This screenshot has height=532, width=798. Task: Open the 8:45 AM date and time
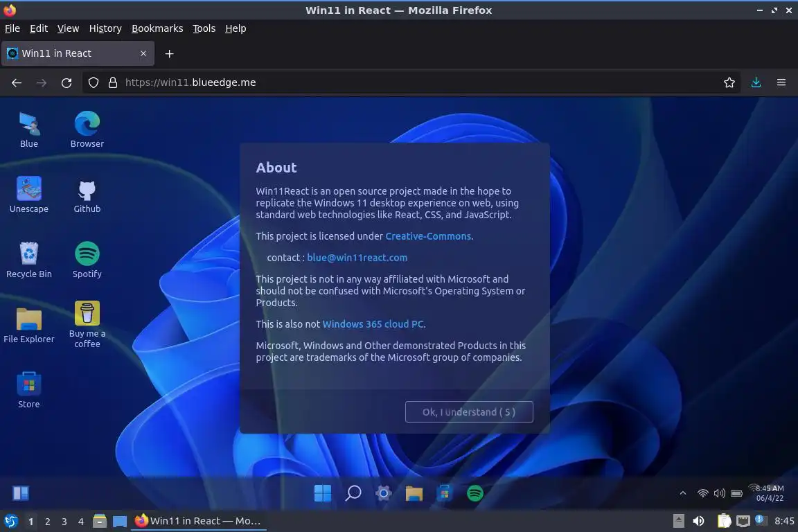770,493
